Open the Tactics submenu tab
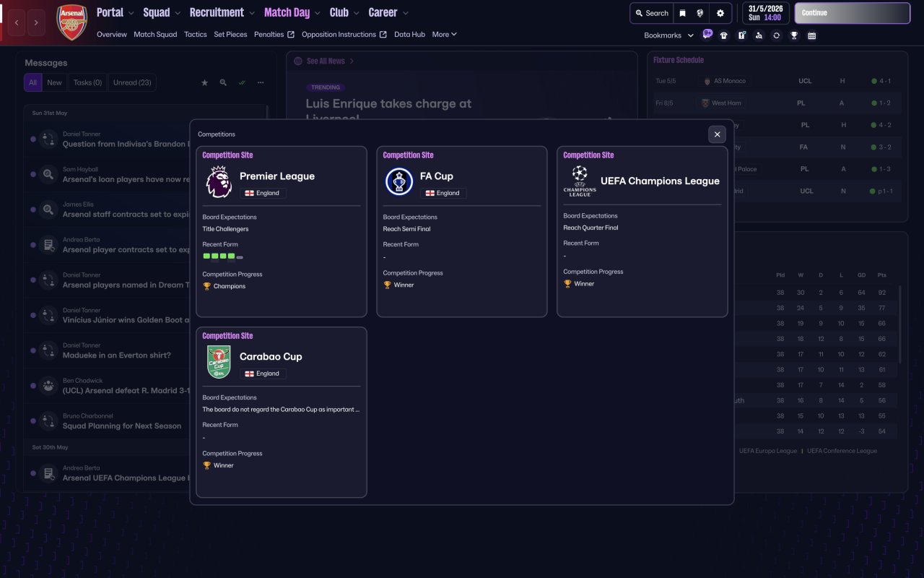 pos(196,34)
